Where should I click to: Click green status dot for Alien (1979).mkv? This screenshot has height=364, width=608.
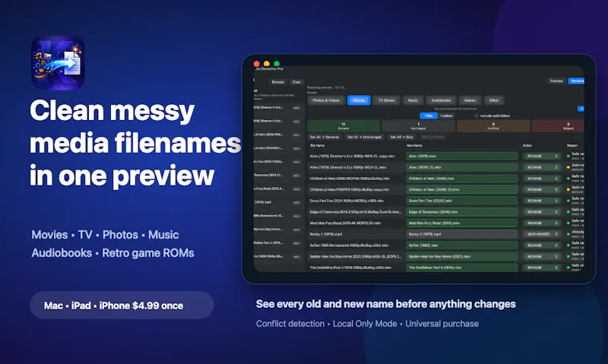point(568,157)
